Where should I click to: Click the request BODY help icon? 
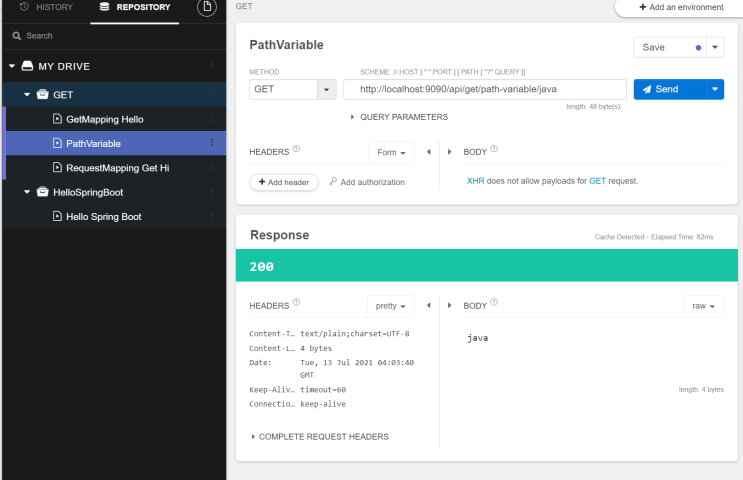[494, 149]
